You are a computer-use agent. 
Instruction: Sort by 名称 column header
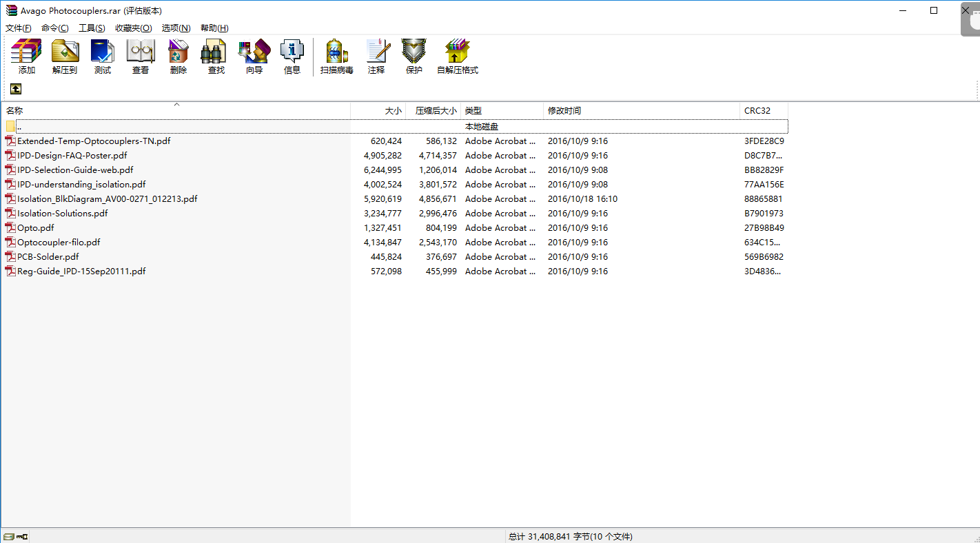[x=176, y=110]
